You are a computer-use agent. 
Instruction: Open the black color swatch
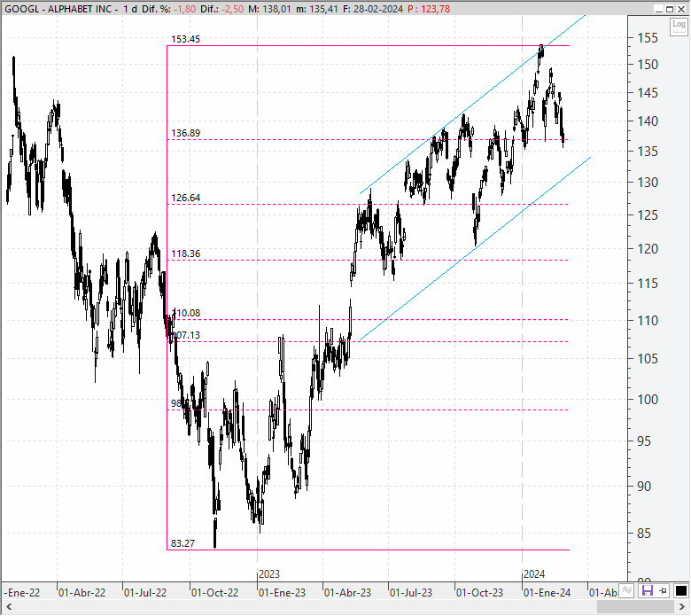click(681, 590)
